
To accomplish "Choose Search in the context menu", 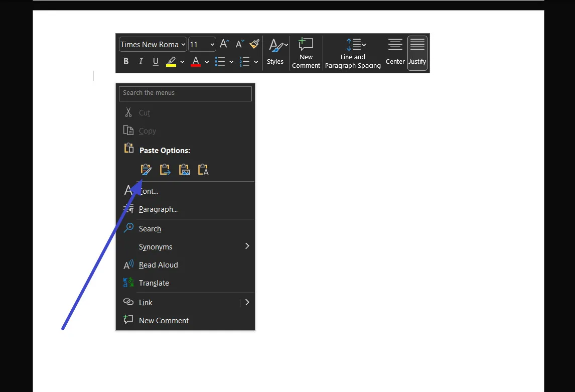I will [x=185, y=228].
